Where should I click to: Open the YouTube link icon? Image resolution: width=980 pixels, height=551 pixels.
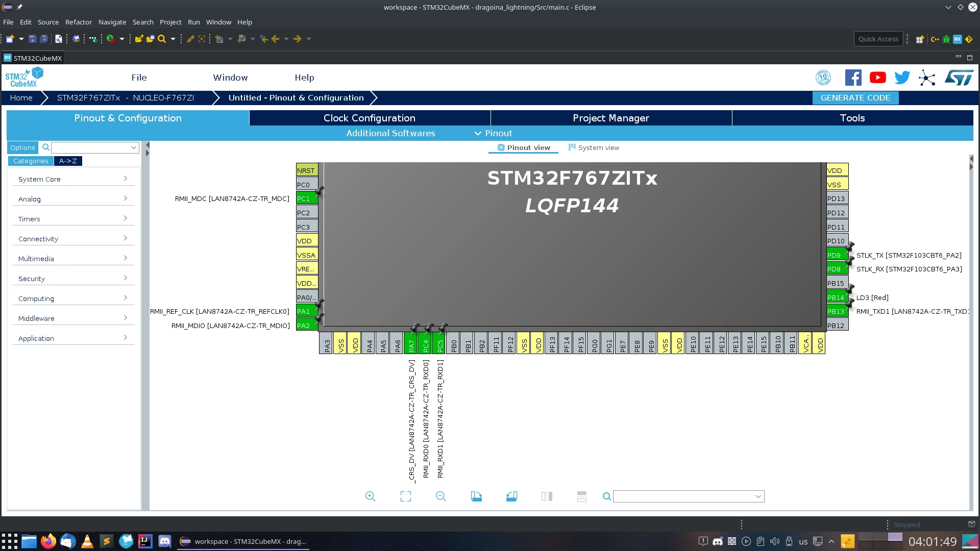click(x=878, y=78)
